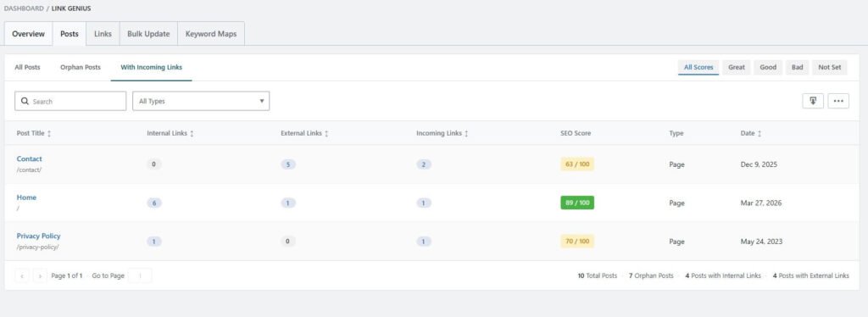The image size is (868, 317).
Task: Select With Incoming Links sub-tab
Action: click(151, 68)
